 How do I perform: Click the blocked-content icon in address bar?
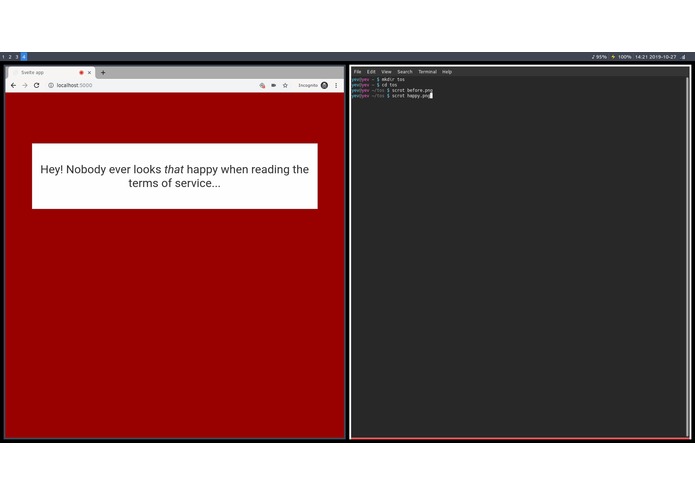[262, 86]
